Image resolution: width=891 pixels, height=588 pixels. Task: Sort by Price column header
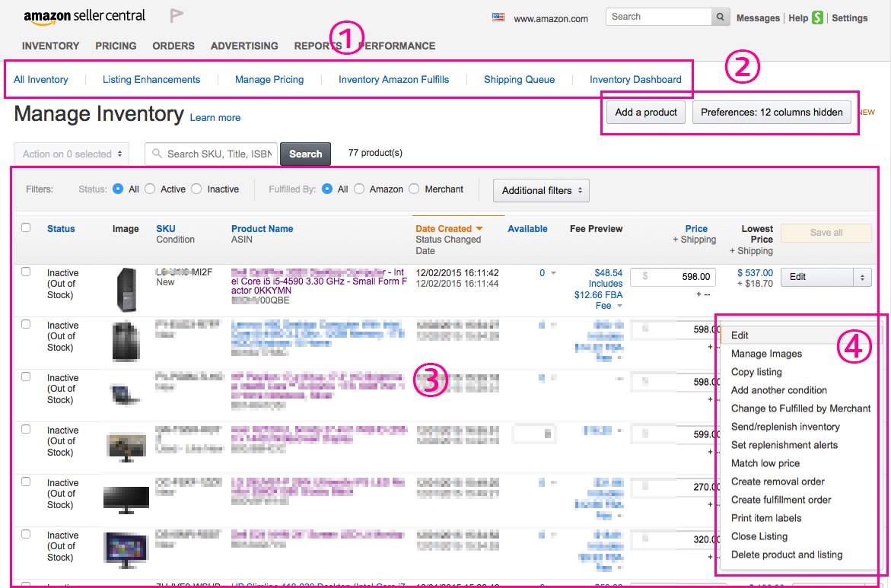[696, 229]
